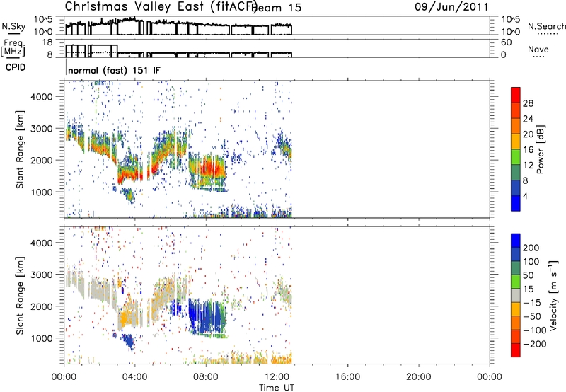Click the 'Time UT' axis title

(277, 387)
